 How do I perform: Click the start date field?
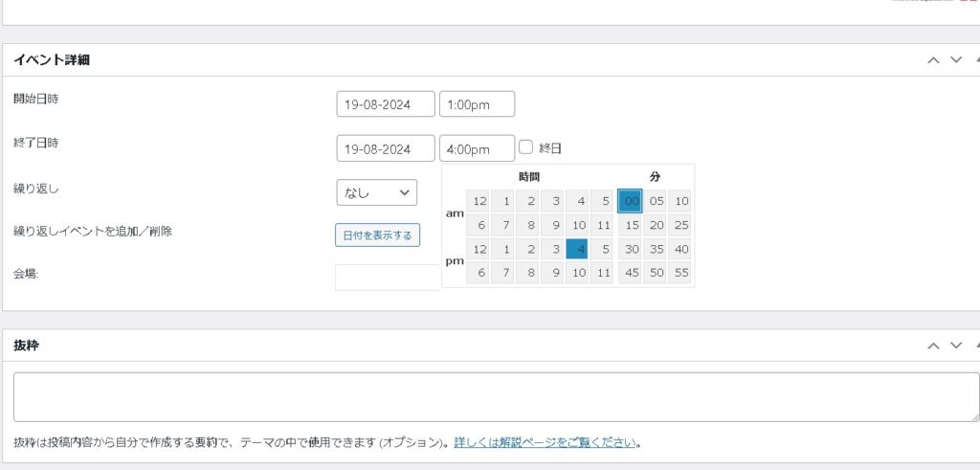[386, 104]
